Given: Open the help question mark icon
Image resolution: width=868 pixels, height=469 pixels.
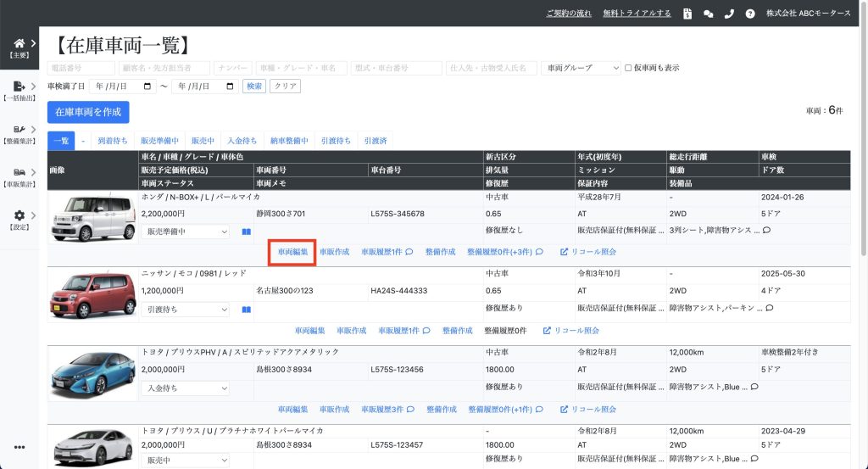Looking at the screenshot, I should [x=750, y=14].
